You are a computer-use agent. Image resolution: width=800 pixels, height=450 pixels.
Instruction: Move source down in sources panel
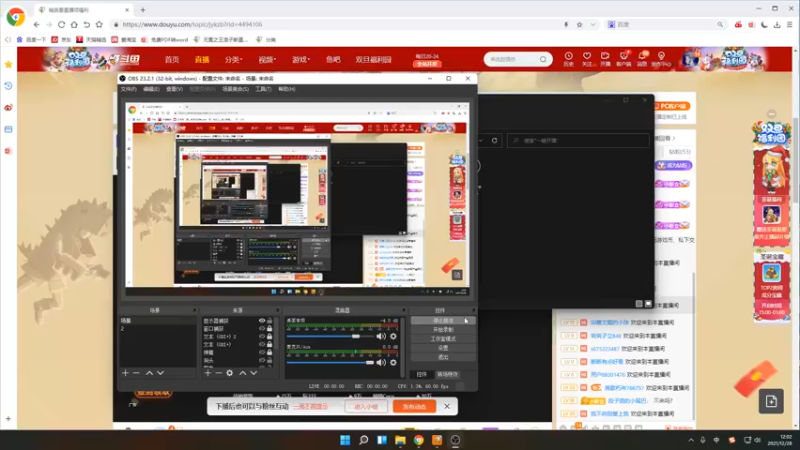coord(254,373)
